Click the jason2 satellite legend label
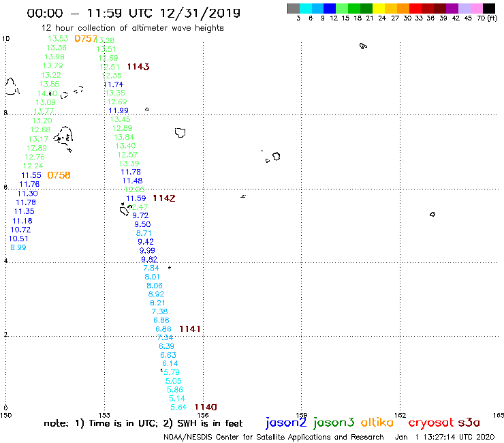This screenshot has height=443, width=504. pos(286,423)
